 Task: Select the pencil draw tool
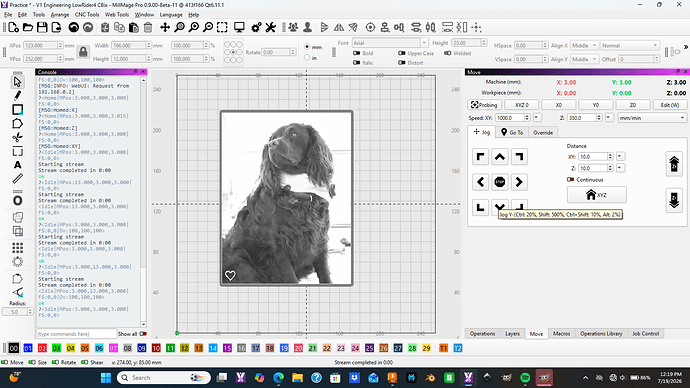pos(17,95)
